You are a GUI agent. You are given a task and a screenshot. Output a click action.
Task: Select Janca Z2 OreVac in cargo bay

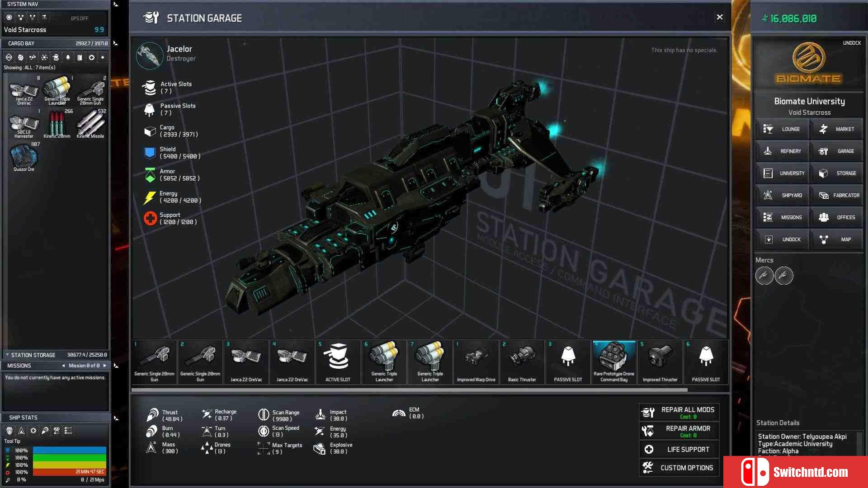[24, 90]
